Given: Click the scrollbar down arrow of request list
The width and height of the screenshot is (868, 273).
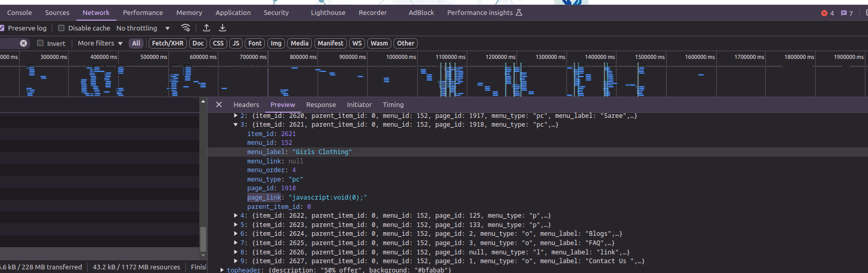Looking at the screenshot, I should (203, 255).
